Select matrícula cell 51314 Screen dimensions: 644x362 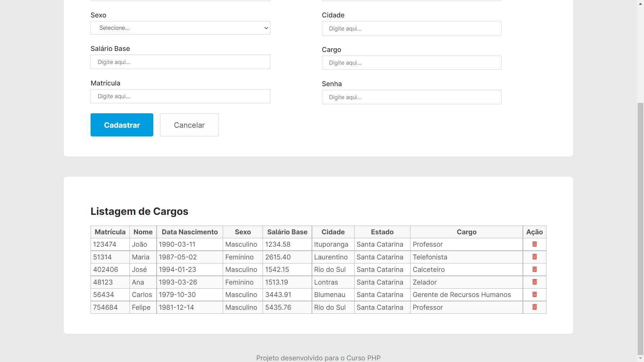tap(110, 257)
